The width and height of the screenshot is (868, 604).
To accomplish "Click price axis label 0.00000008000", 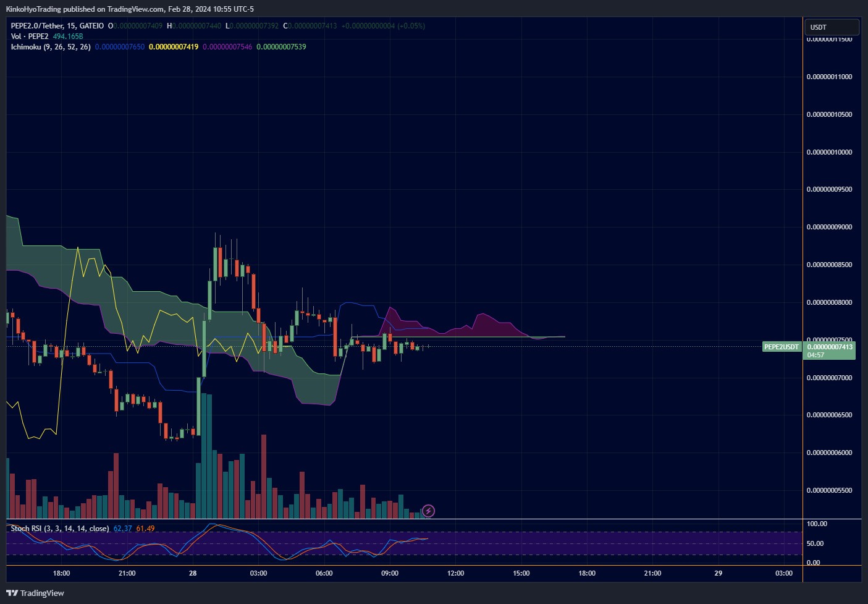I will click(x=829, y=302).
